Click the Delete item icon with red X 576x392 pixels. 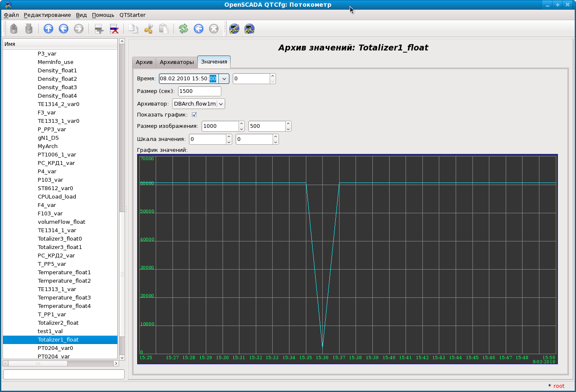pos(114,29)
